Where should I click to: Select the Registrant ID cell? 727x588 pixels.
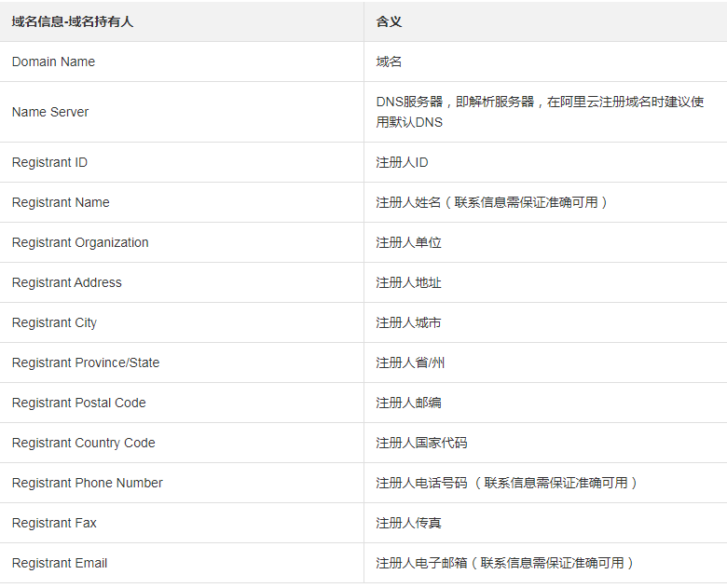click(x=49, y=162)
